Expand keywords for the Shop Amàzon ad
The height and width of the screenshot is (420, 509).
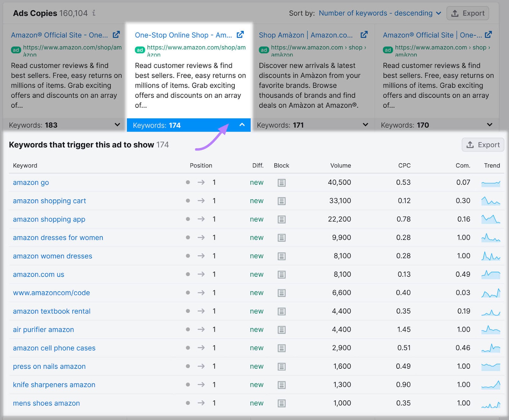click(365, 125)
